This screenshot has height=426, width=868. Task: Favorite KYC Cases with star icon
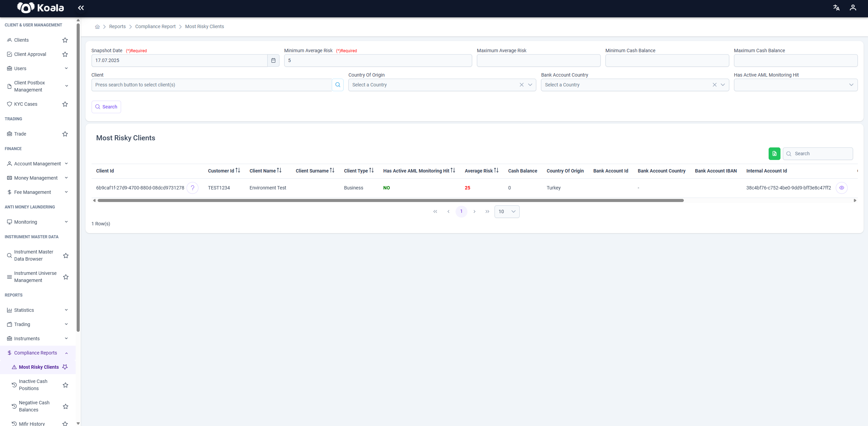tap(65, 104)
